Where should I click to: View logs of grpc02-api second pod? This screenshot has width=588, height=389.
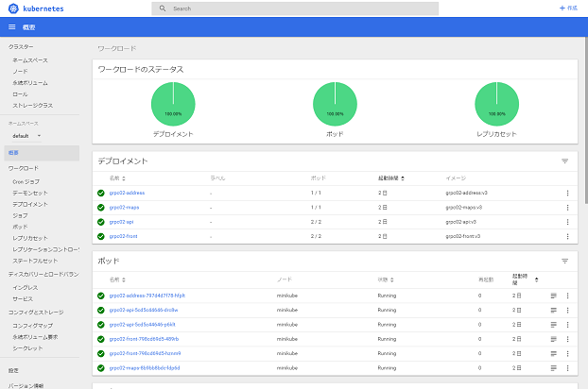pyautogui.click(x=553, y=325)
